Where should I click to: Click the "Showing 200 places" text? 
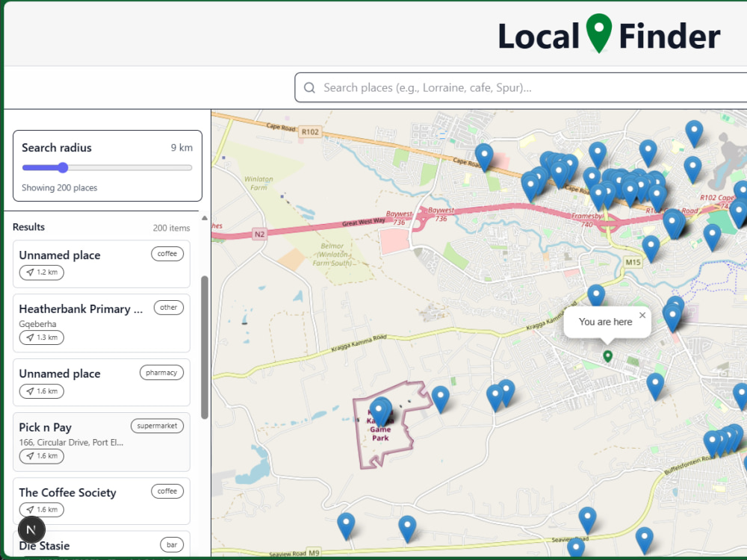60,187
